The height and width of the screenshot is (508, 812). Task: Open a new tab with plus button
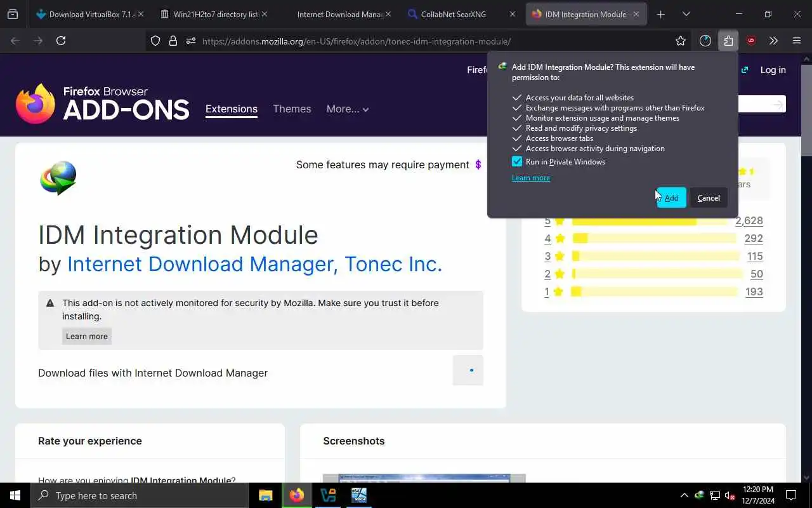click(x=661, y=14)
